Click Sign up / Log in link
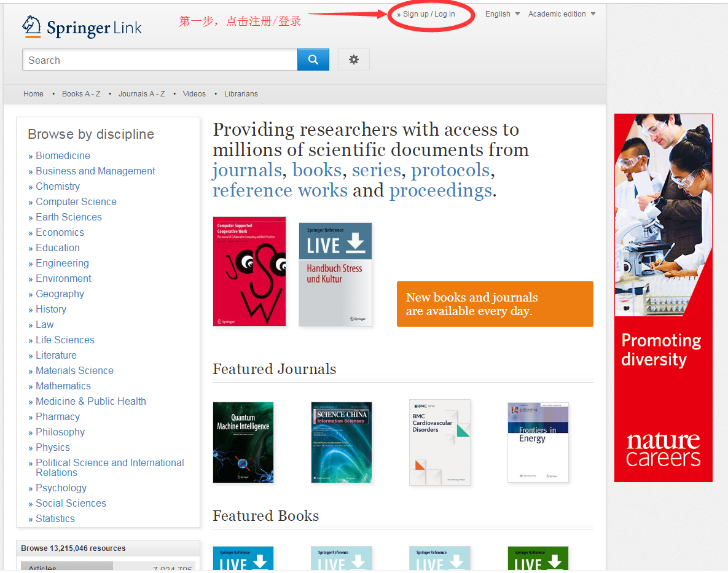The height and width of the screenshot is (573, 728). (429, 14)
